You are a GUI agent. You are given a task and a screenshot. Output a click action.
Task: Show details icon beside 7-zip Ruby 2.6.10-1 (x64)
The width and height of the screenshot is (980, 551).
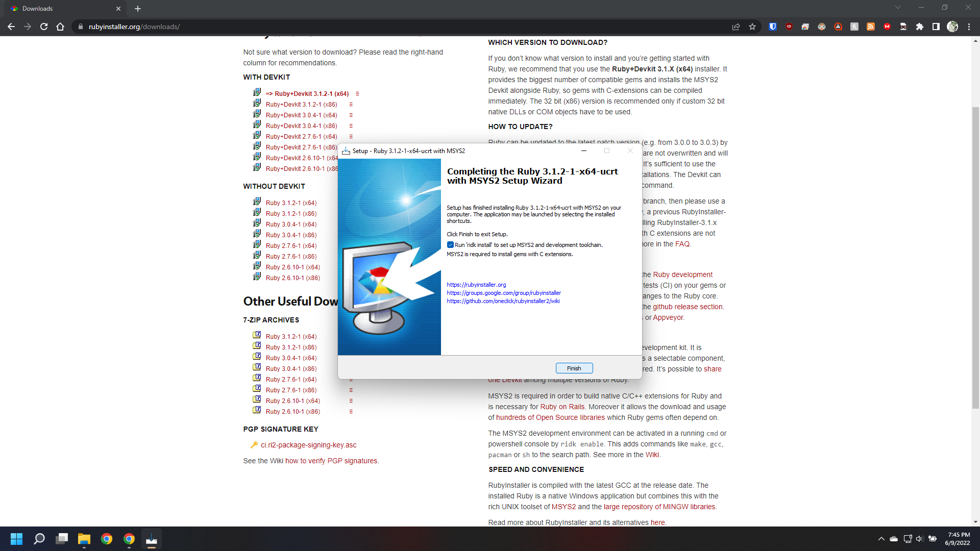(351, 401)
